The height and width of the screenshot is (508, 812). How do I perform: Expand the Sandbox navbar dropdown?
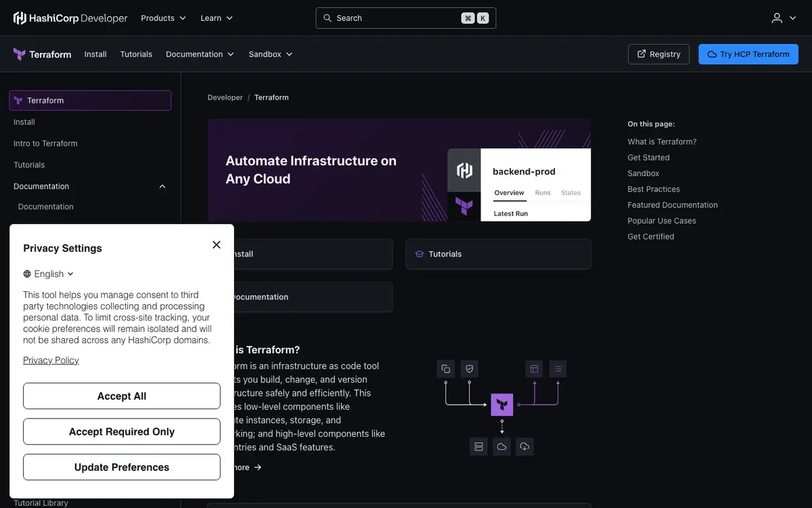click(x=271, y=54)
